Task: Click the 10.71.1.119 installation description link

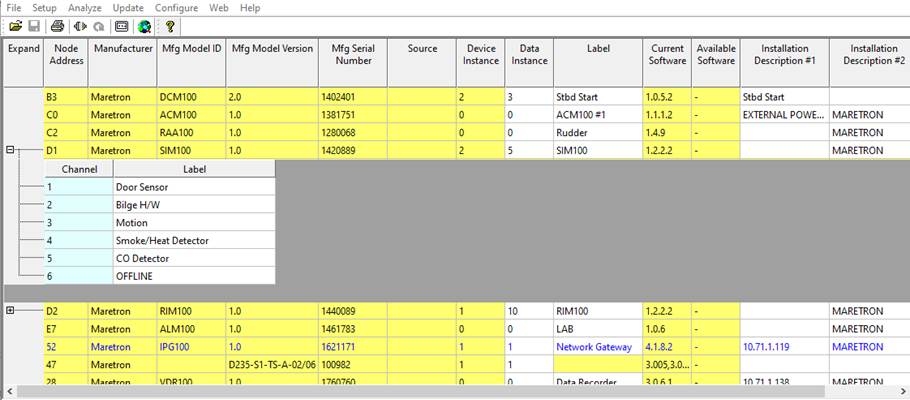Action: [x=767, y=347]
